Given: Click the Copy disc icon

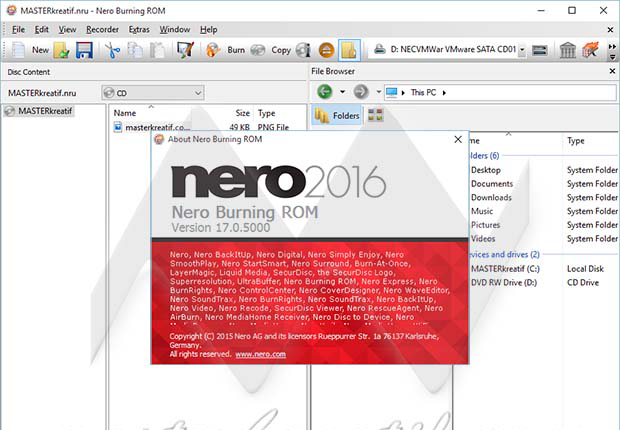Looking at the screenshot, I should [x=258, y=50].
